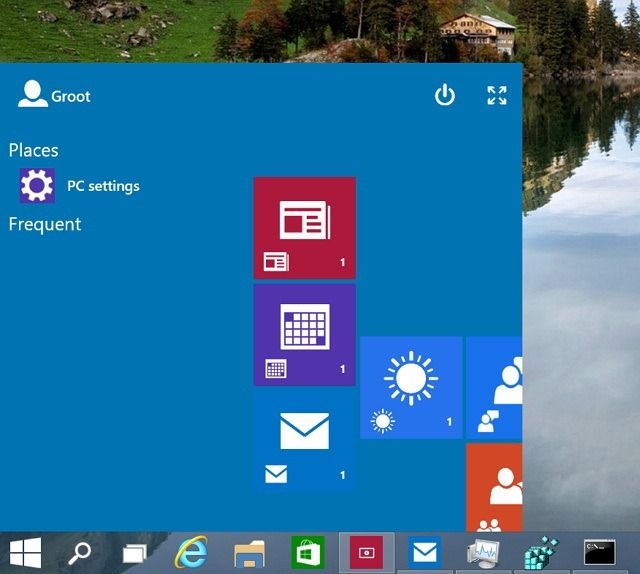The image size is (640, 574).
Task: Open the Windows Store taskbar icon
Action: (308, 552)
